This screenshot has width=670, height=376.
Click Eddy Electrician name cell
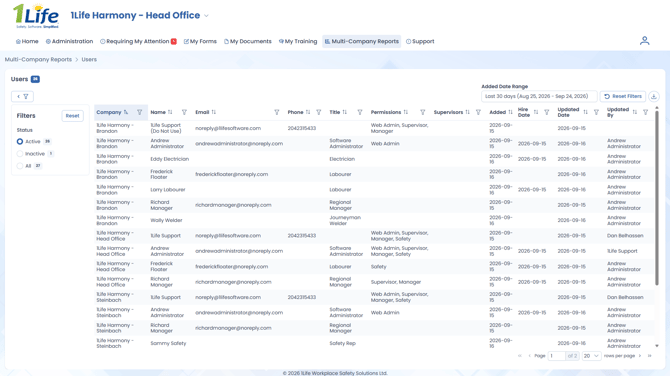[170, 159]
